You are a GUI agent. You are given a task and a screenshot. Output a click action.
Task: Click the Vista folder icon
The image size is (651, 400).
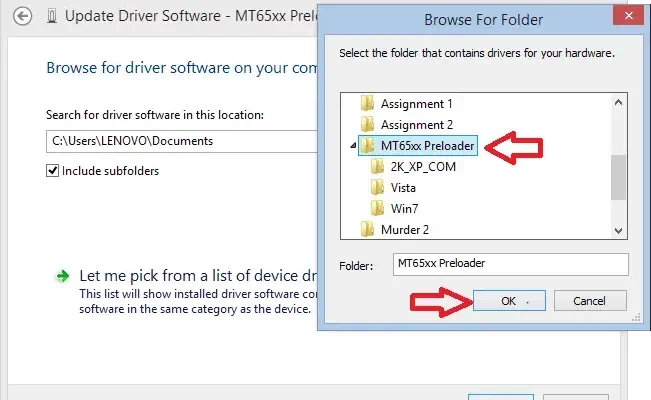(378, 187)
